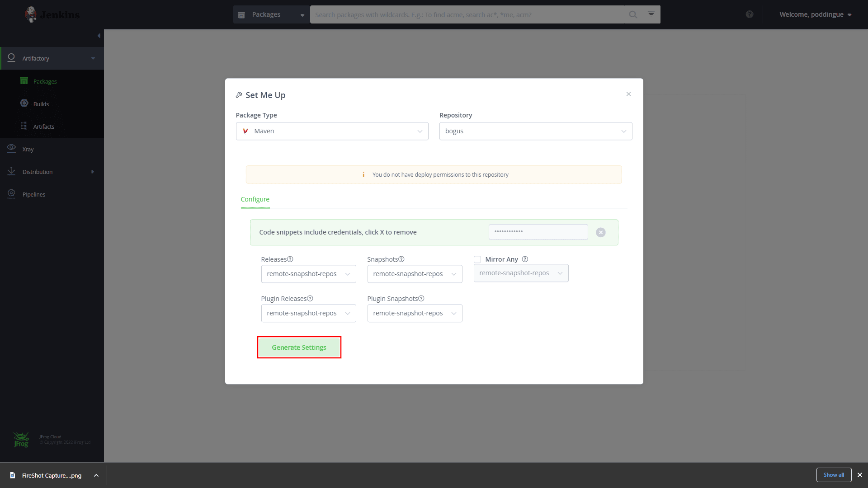This screenshot has width=868, height=488.
Task: Click the Maven package type icon
Action: (x=246, y=131)
